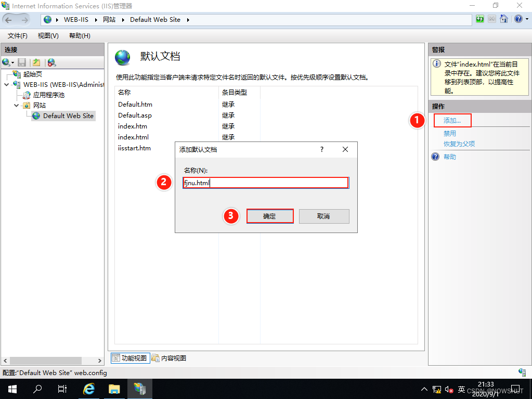532x399 pixels.
Task: Open Internet Explorer from the taskbar
Action: 88,389
